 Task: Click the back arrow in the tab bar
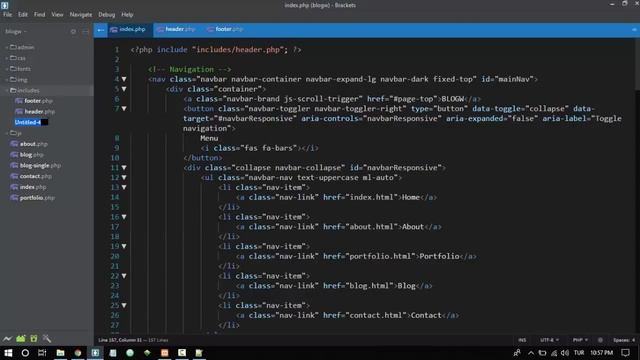[100, 30]
